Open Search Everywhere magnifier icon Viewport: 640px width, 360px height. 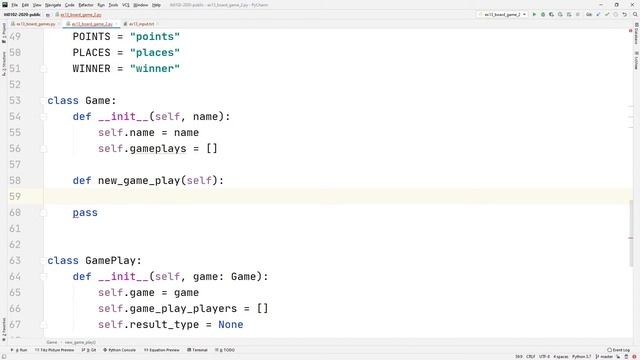(635, 14)
